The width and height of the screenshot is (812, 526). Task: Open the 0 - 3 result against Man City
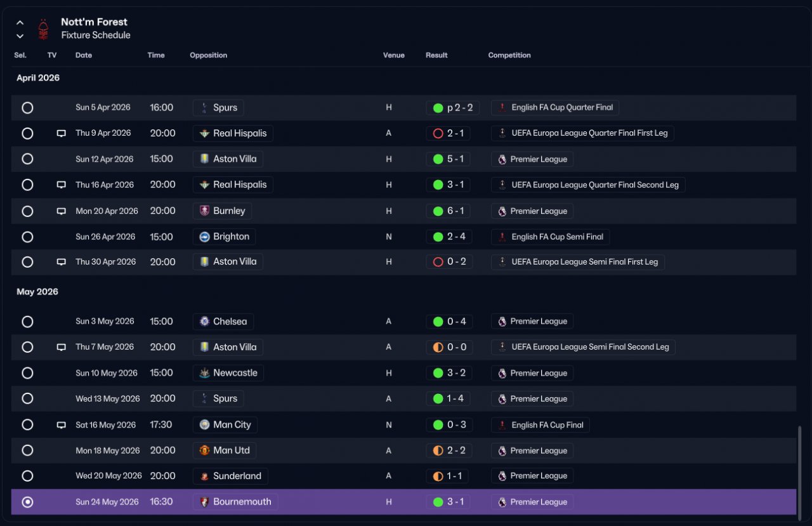(449, 425)
